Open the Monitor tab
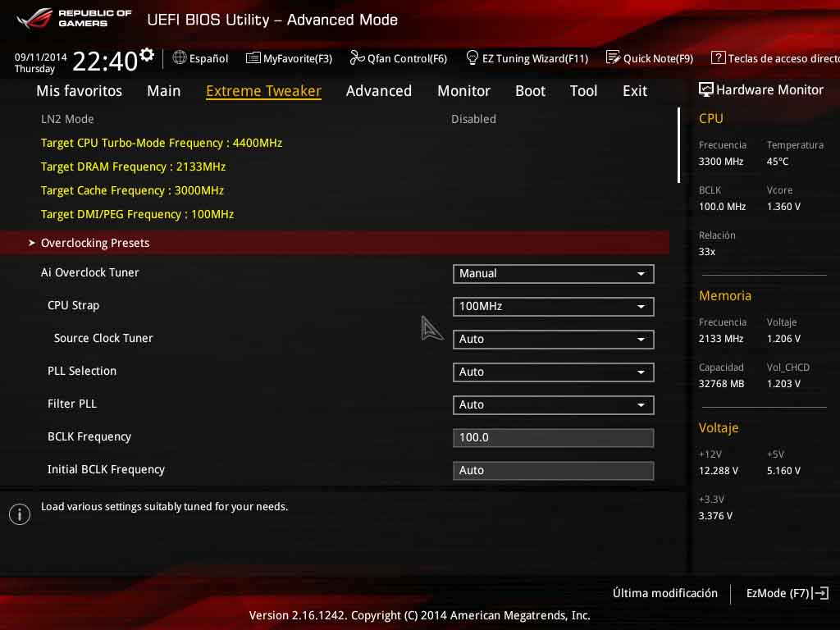Screen dimensions: 840x630 pyautogui.click(x=463, y=91)
